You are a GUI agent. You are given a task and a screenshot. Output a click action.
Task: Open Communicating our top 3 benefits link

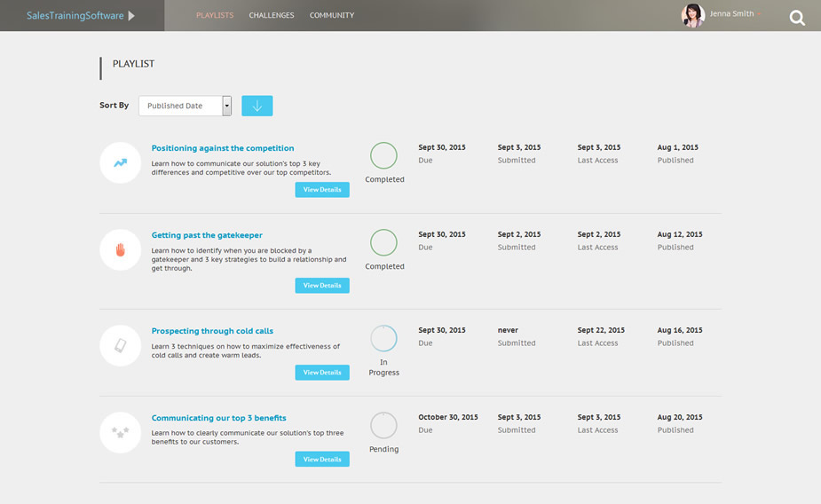pyautogui.click(x=219, y=418)
